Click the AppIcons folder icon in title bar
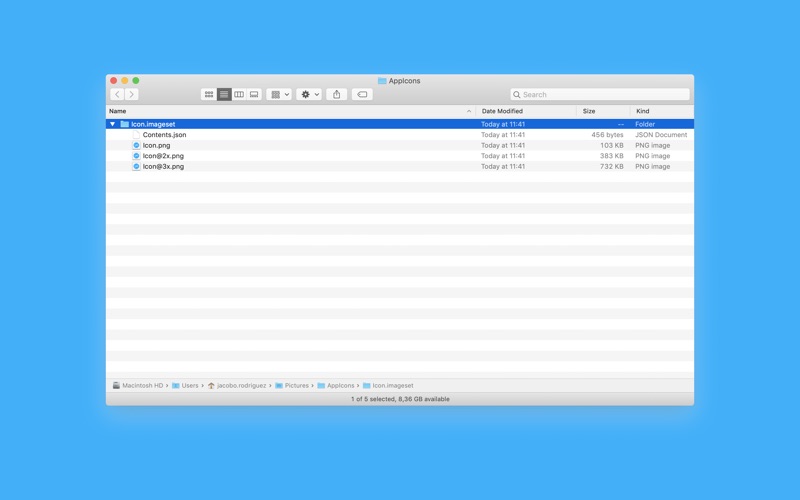This screenshot has width=800, height=500. tap(382, 81)
